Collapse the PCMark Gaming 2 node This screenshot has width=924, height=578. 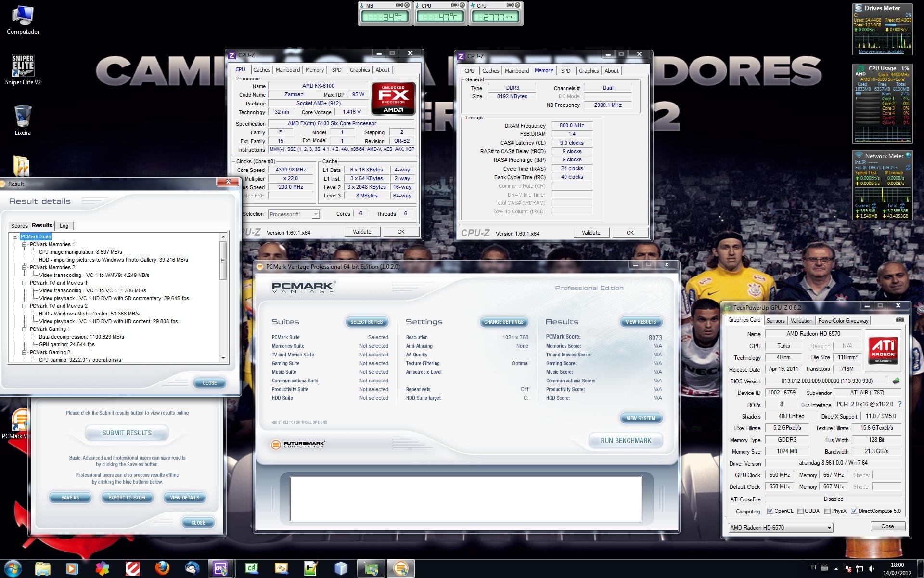click(x=24, y=352)
